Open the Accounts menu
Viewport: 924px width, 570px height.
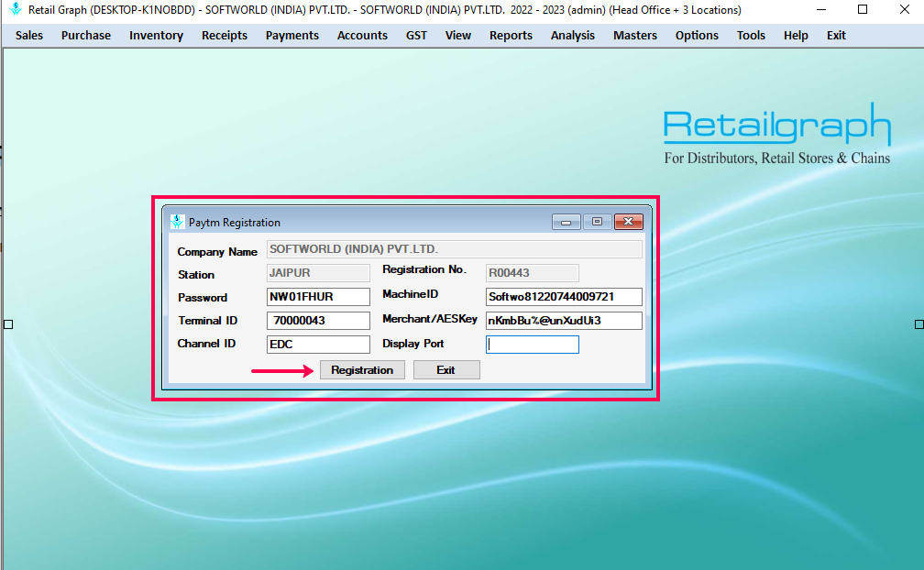(x=362, y=36)
